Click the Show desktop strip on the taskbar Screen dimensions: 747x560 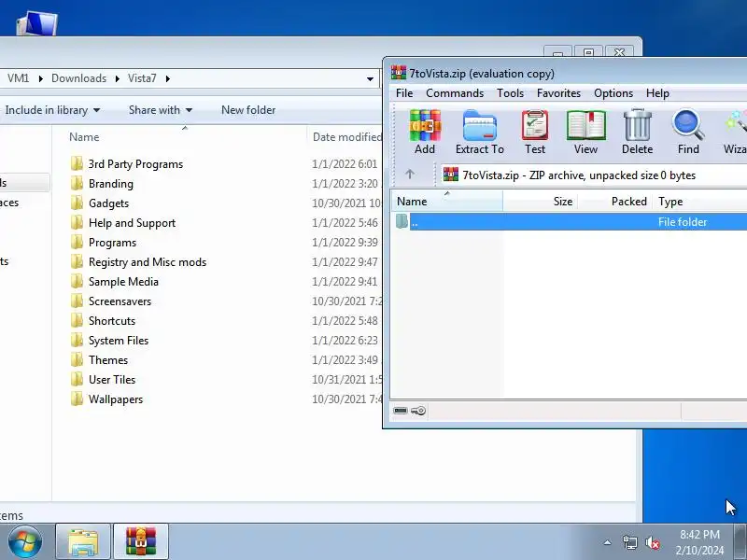(740, 541)
